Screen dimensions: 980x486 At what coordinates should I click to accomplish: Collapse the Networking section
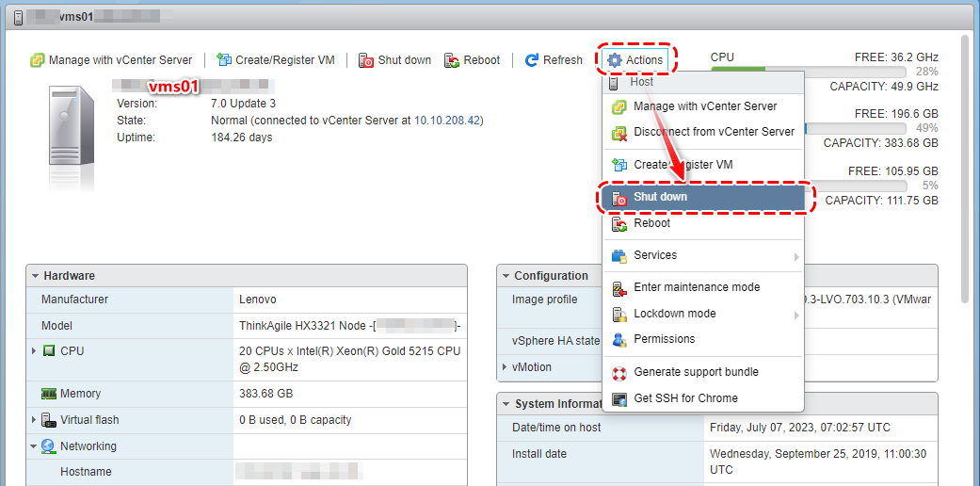pyautogui.click(x=35, y=446)
